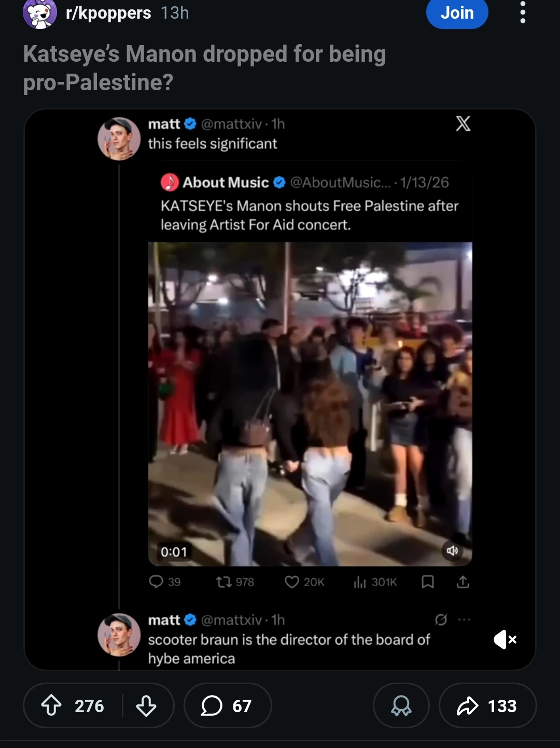
Task: Open the r/kpoppers subreddit name link
Action: click(108, 12)
